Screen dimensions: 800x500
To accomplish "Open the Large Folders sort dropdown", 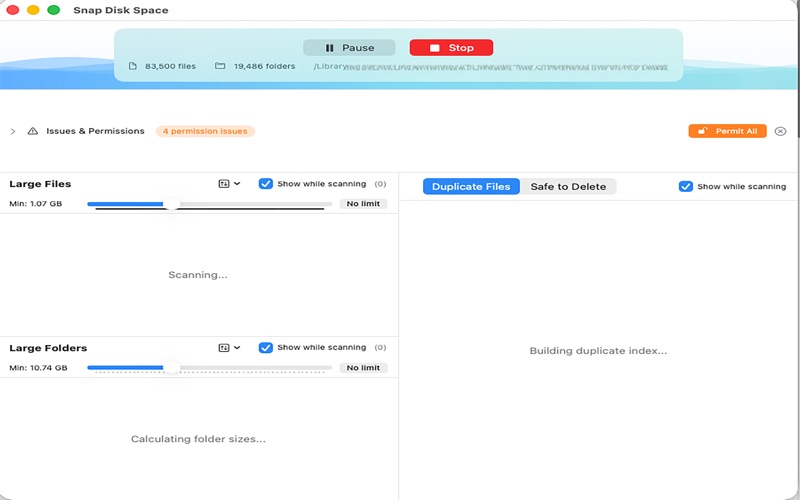I will [x=229, y=347].
